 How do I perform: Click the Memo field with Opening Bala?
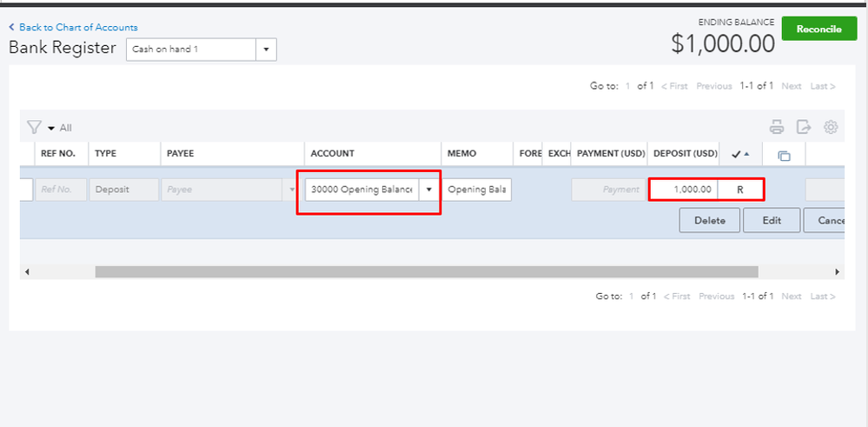pos(477,190)
